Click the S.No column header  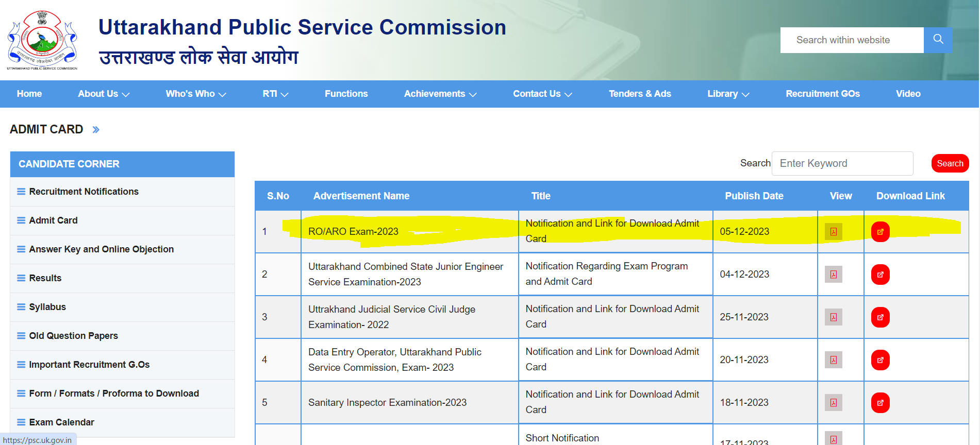click(278, 196)
